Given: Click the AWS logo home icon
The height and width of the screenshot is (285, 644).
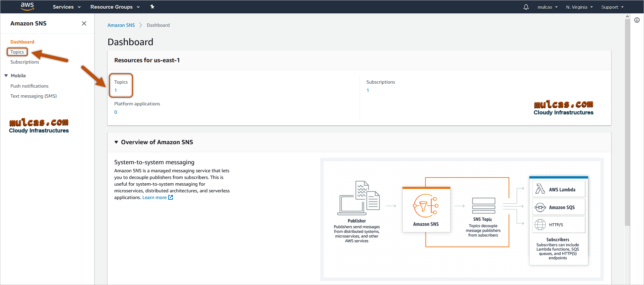Looking at the screenshot, I should click(x=27, y=7).
